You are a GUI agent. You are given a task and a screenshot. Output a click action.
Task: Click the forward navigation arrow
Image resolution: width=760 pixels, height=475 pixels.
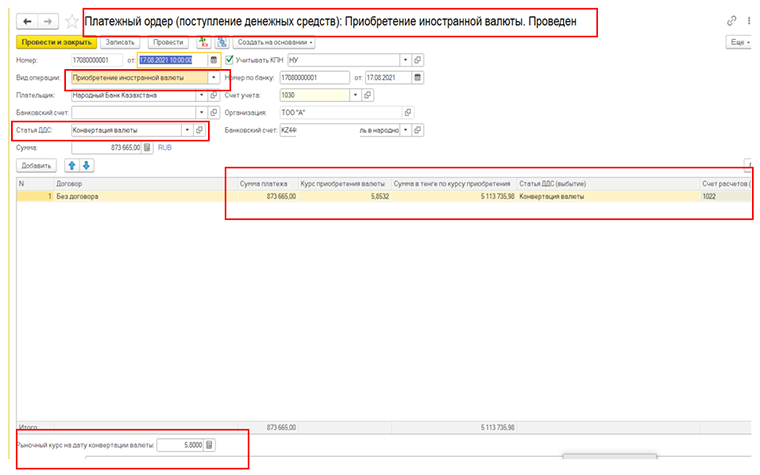[48, 21]
